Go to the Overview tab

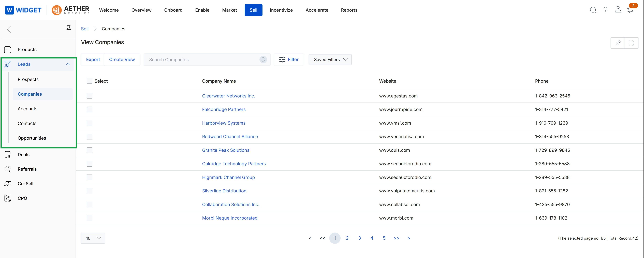pyautogui.click(x=141, y=10)
